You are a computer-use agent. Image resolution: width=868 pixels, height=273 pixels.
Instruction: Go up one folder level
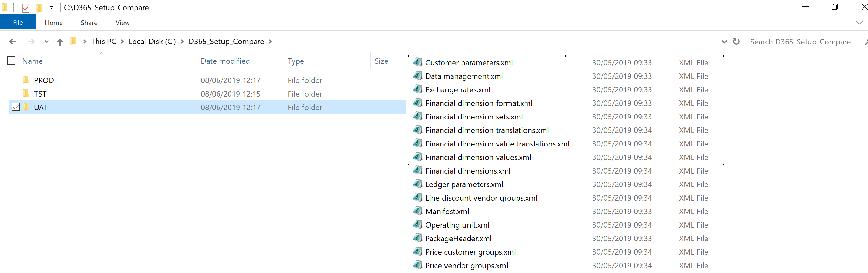tap(60, 42)
